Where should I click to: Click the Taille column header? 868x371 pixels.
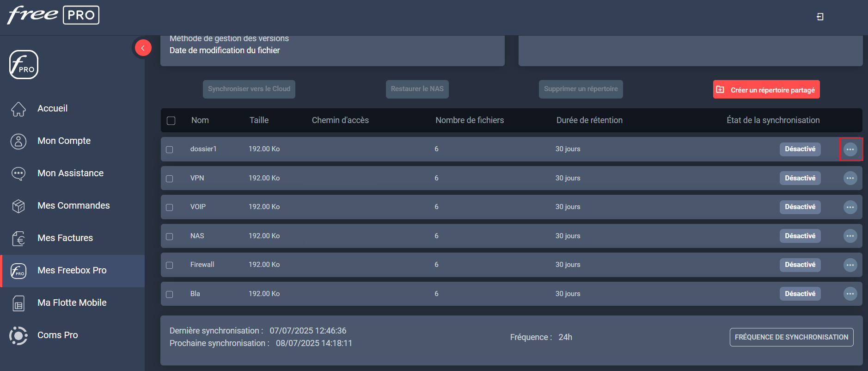click(259, 120)
